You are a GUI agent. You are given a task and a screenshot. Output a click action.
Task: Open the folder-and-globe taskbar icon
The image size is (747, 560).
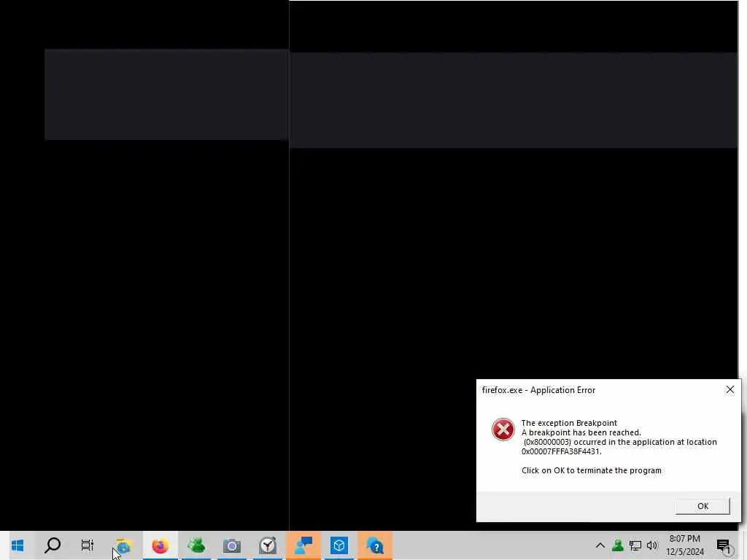[x=124, y=545]
